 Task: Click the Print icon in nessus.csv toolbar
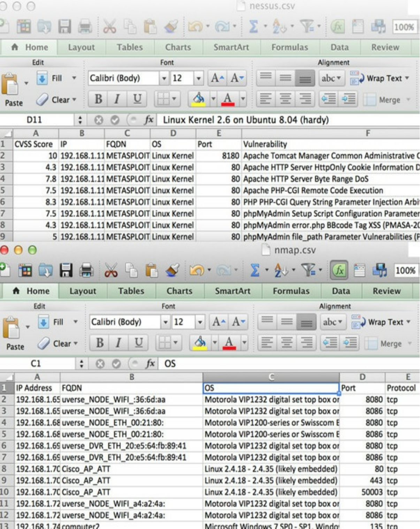(x=85, y=27)
